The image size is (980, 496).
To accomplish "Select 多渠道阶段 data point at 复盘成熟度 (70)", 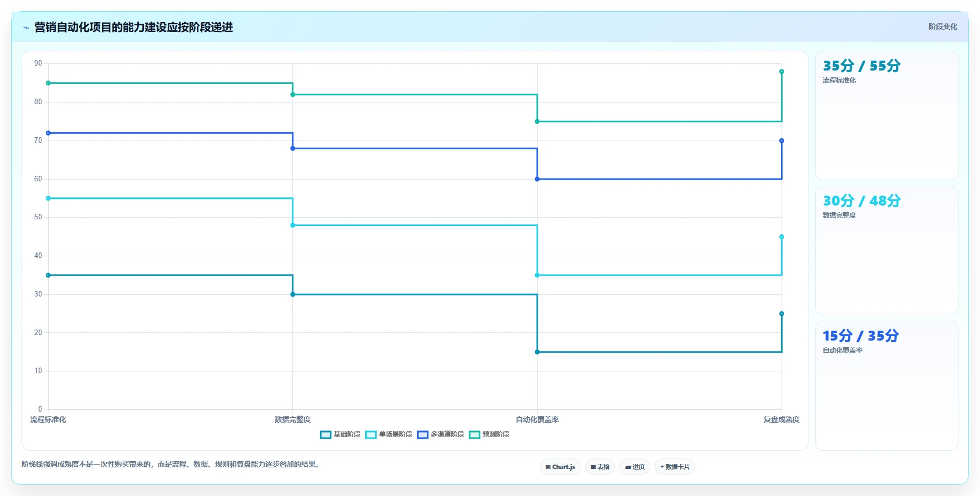I will pos(781,141).
